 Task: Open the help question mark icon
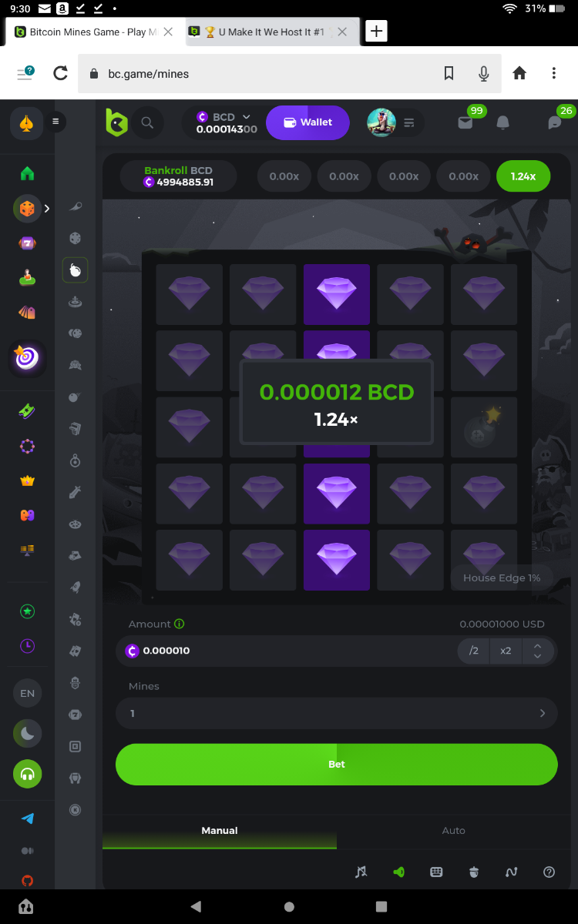click(549, 872)
